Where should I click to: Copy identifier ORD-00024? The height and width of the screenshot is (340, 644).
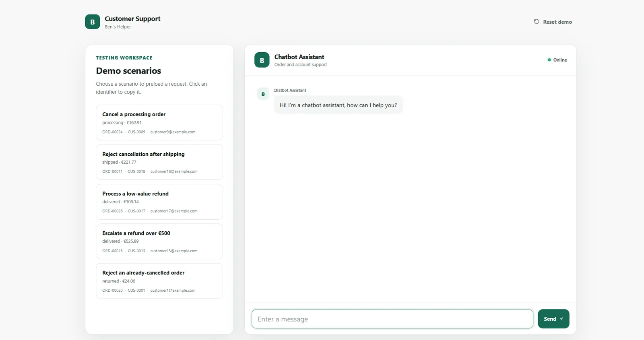tap(112, 132)
